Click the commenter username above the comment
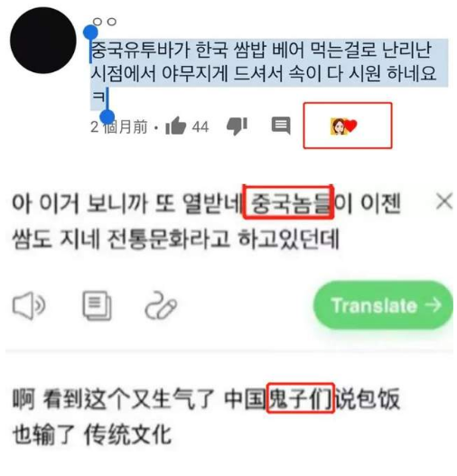The width and height of the screenshot is (457, 476). pyautogui.click(x=105, y=22)
